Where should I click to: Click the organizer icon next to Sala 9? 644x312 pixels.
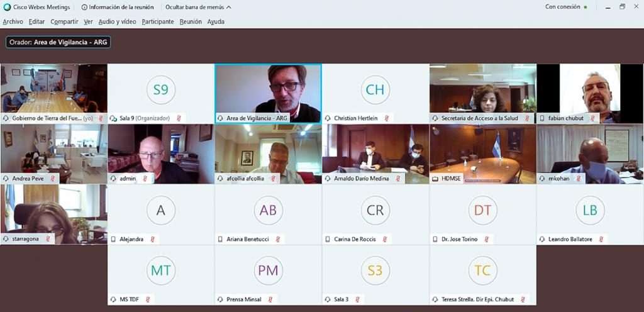(x=113, y=118)
